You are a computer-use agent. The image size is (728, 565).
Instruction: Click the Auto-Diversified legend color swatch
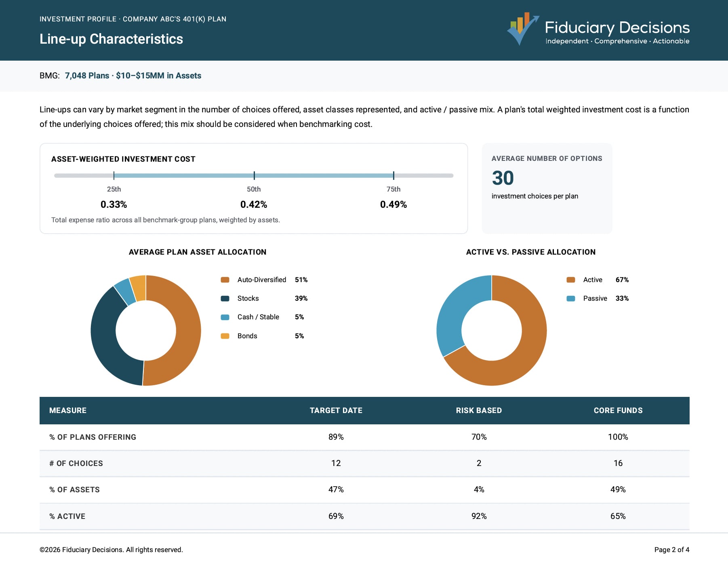[x=225, y=280]
